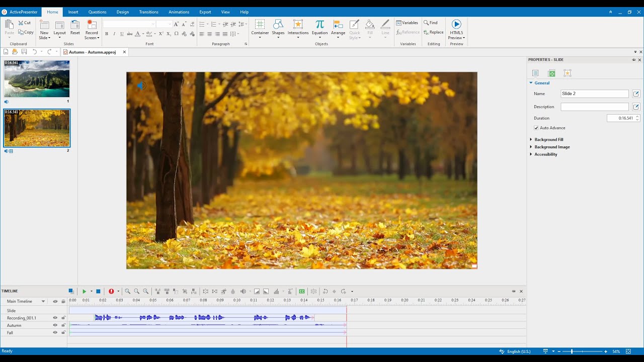Viewport: 644px width, 362px height.
Task: Click the slide Description input field
Action: click(x=595, y=107)
